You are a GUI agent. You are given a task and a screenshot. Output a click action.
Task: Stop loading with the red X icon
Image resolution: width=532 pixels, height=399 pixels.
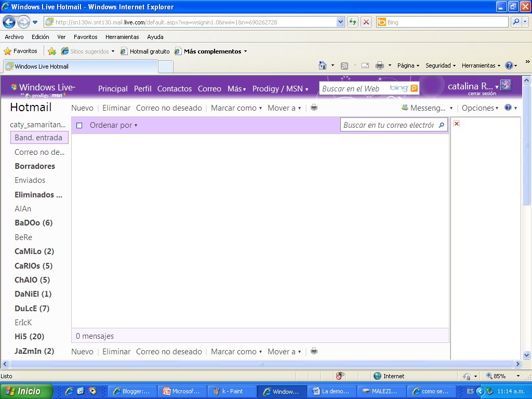(x=366, y=22)
